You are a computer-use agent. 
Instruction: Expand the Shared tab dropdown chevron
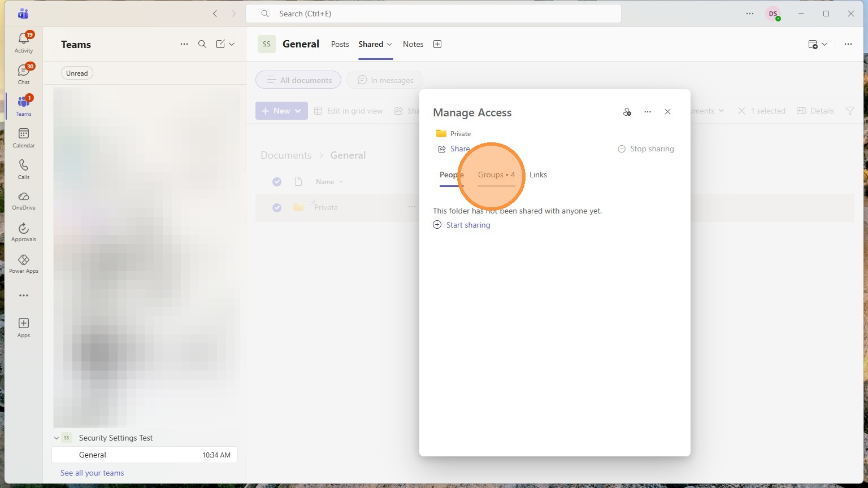(389, 45)
